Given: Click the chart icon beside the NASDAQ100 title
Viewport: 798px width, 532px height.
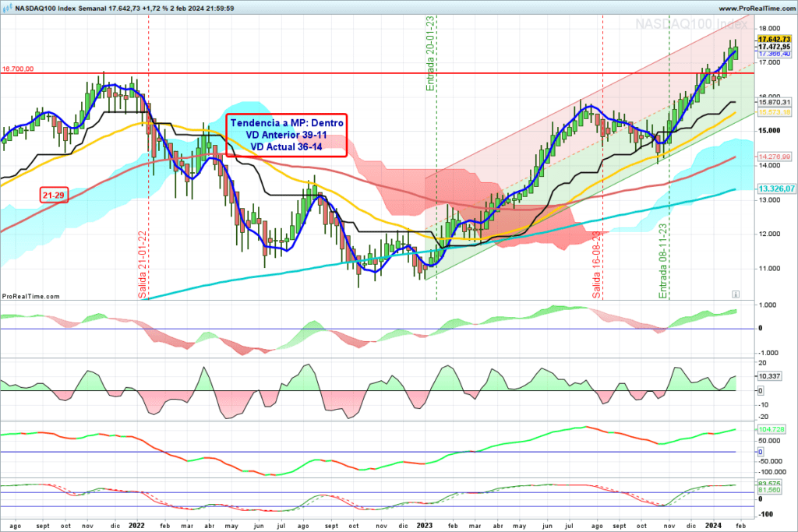Looking at the screenshot, I should click(8, 8).
